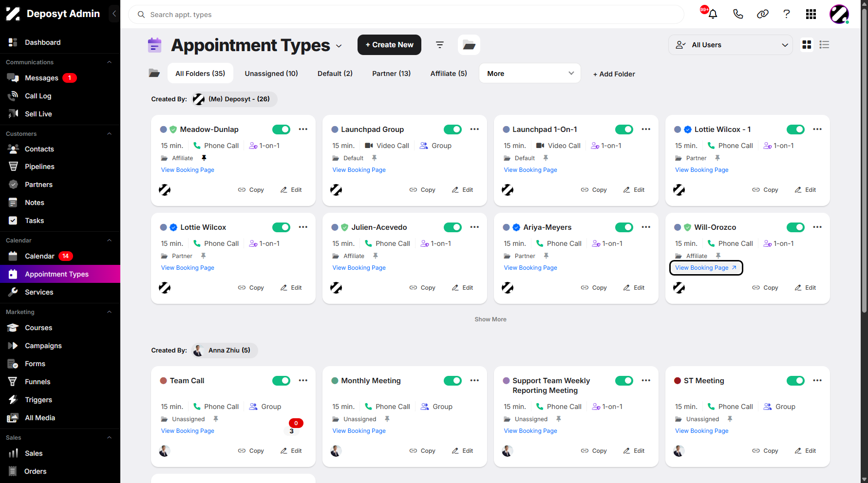Click the ST Meeting red color dot
Image resolution: width=868 pixels, height=483 pixels.
pos(678,381)
